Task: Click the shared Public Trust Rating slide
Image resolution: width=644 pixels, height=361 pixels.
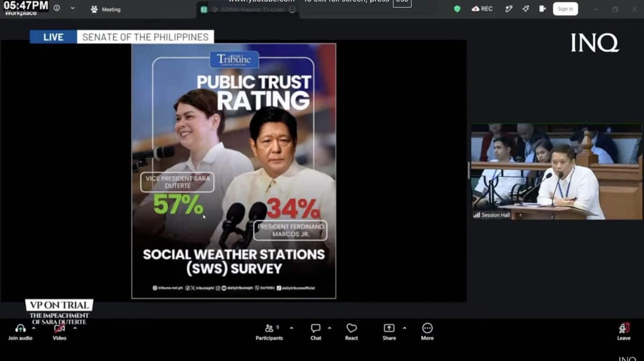Action: (233, 171)
